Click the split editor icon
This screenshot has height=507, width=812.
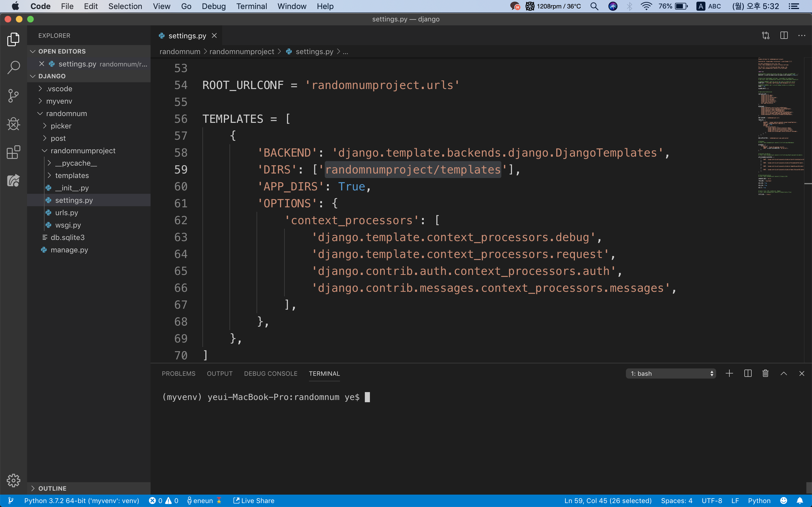pyautogui.click(x=784, y=35)
